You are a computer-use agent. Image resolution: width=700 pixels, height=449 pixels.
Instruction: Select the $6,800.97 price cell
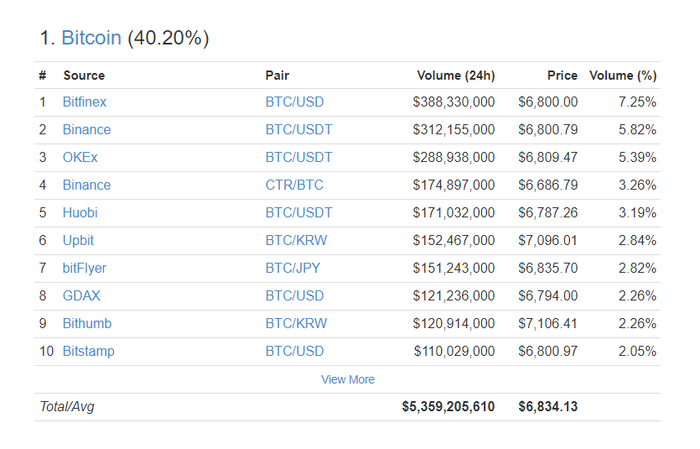548,351
